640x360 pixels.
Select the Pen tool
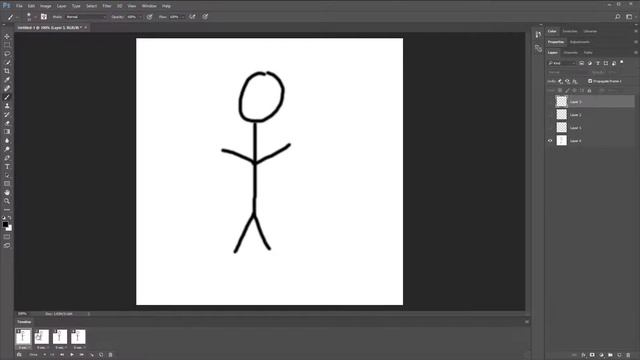click(x=7, y=158)
